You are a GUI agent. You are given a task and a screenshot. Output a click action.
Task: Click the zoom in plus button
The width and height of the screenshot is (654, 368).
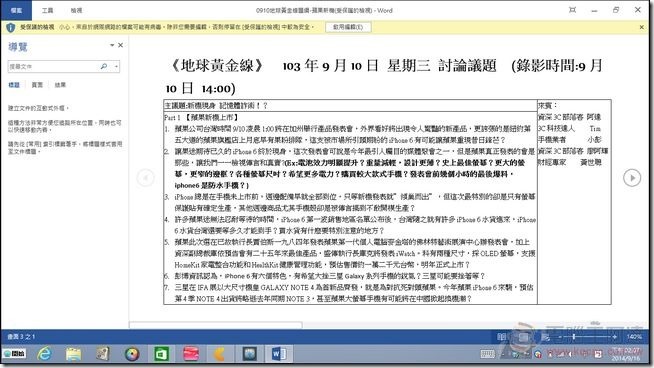(615, 336)
